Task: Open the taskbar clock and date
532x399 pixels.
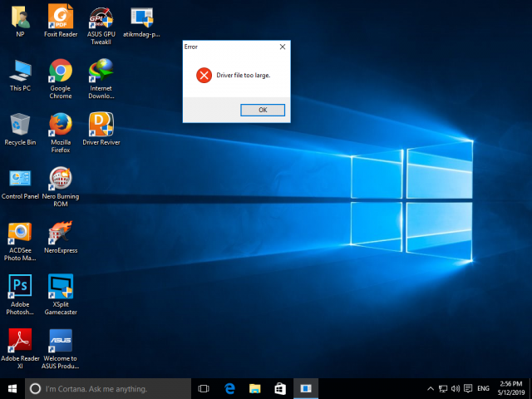Action: click(511, 388)
